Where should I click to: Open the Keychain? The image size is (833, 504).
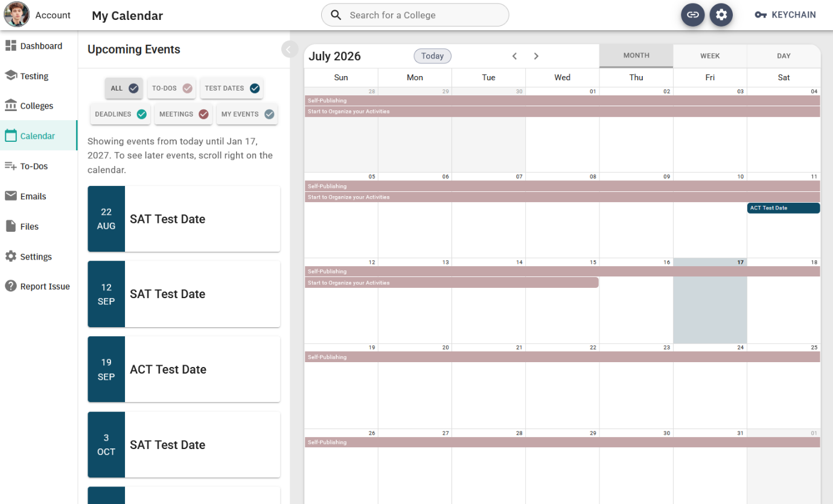[x=785, y=15]
